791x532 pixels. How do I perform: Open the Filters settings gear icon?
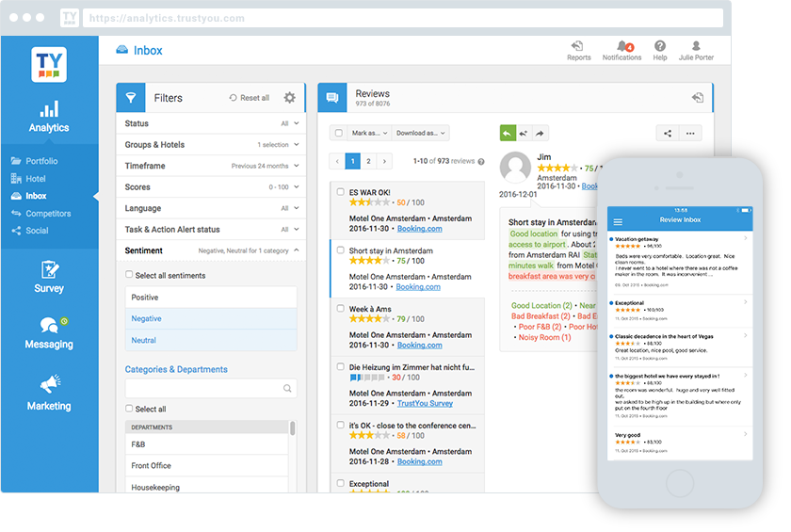[289, 98]
